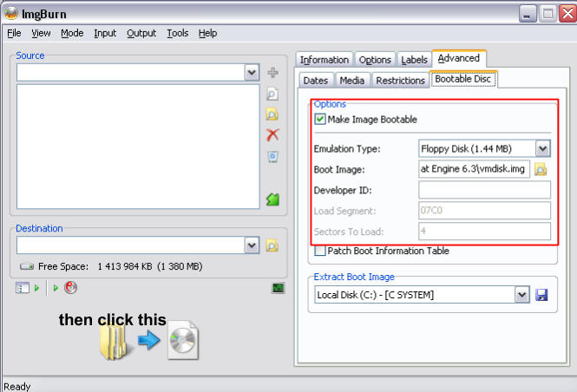The height and width of the screenshot is (392, 577).
Task: Remove selected source item with red X
Action: coord(272,135)
